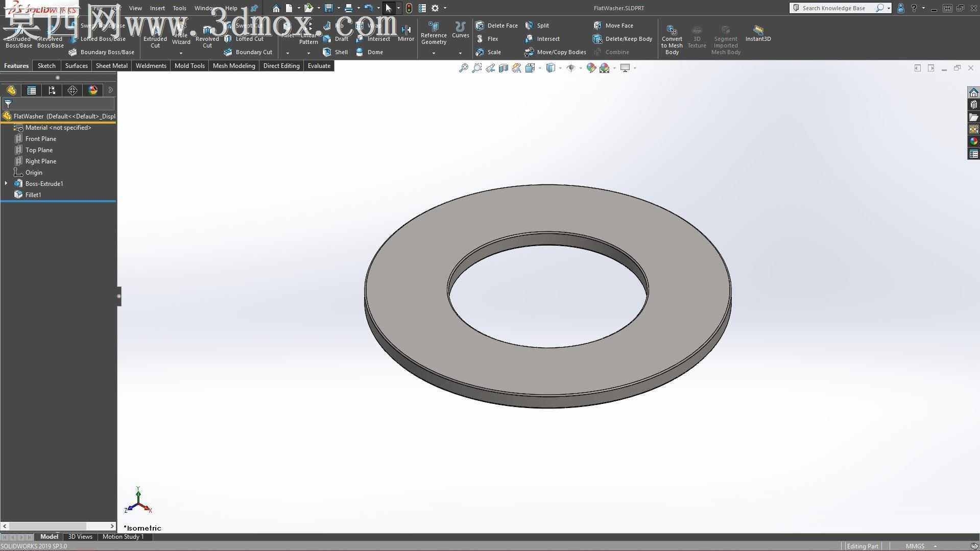980x551 pixels.
Task: Open the Options gear dropdown arrow
Action: [445, 8]
